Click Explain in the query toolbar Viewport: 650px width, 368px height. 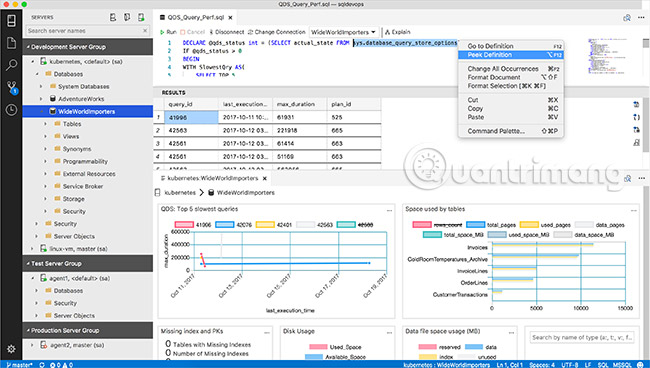click(398, 32)
